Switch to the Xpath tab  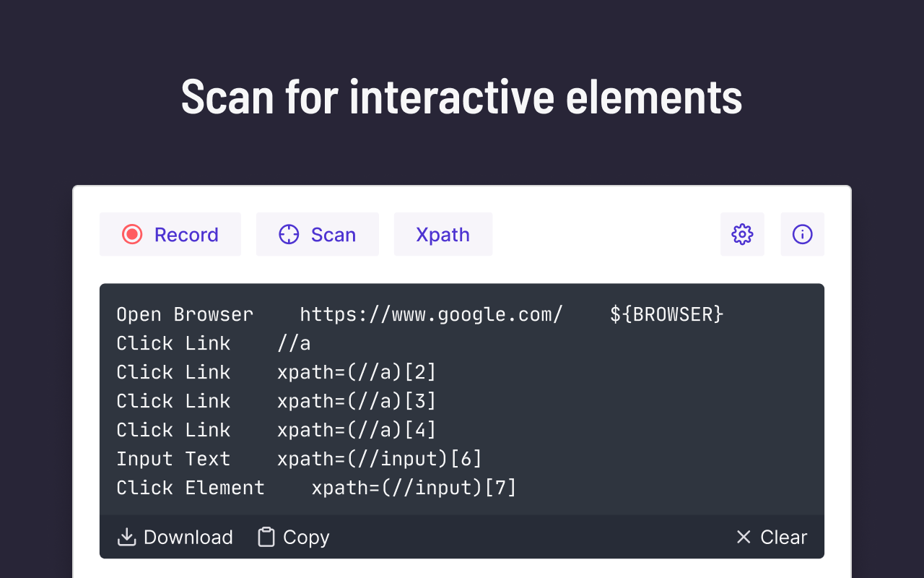tap(443, 234)
